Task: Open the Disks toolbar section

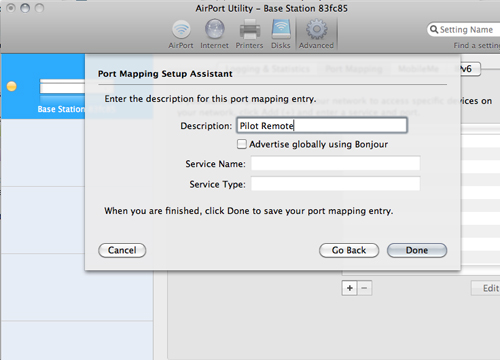Action: click(x=281, y=35)
